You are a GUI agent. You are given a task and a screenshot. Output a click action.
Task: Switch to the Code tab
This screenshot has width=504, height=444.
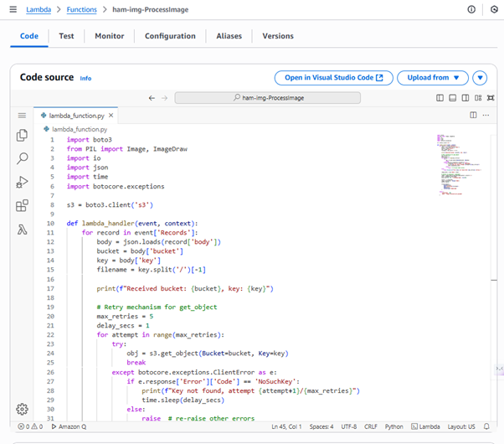29,36
